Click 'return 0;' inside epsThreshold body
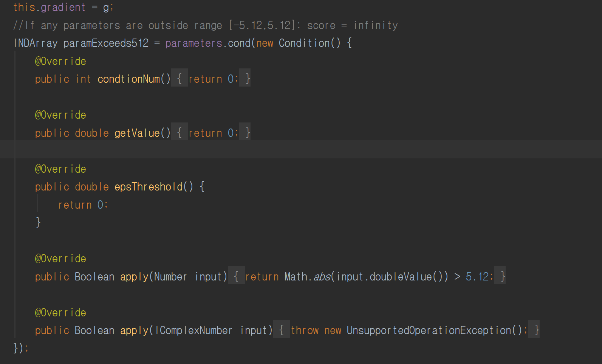This screenshot has width=602, height=364. [83, 205]
